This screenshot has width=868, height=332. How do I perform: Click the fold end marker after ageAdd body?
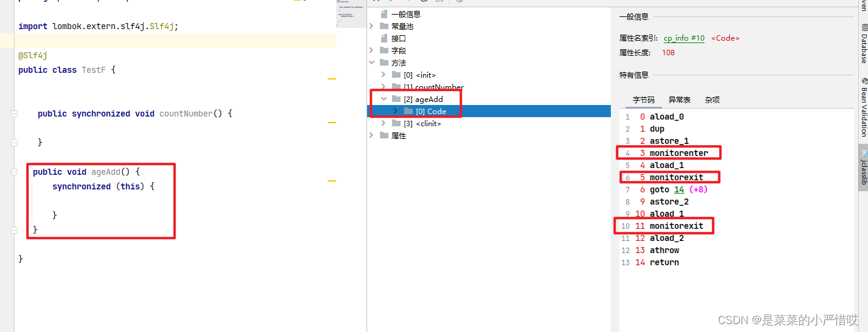tap(15, 230)
